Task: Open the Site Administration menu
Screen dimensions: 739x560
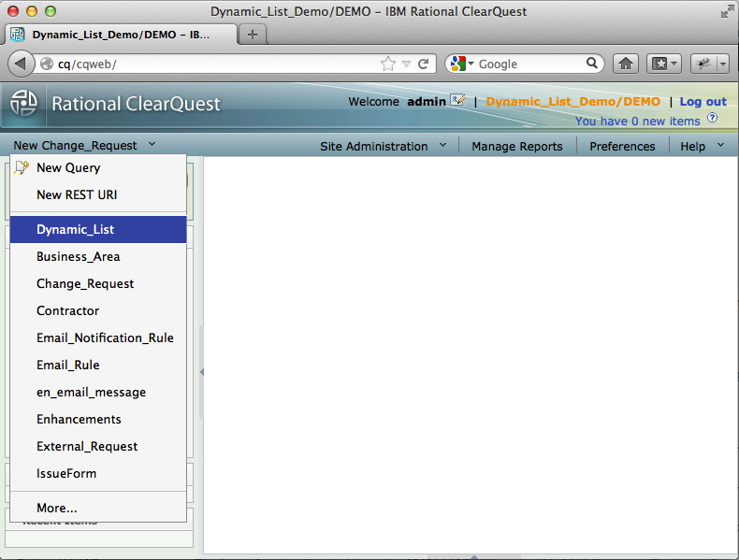Action: (x=374, y=147)
